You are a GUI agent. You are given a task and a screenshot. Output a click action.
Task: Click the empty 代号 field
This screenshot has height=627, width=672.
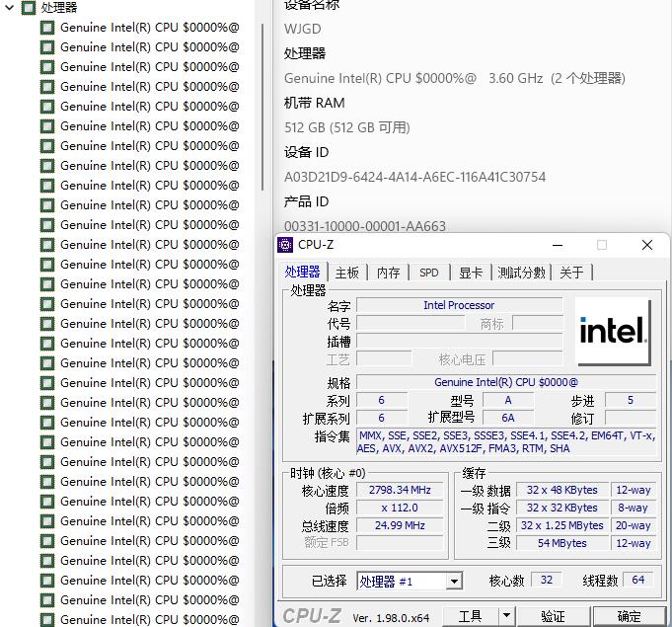click(x=411, y=323)
